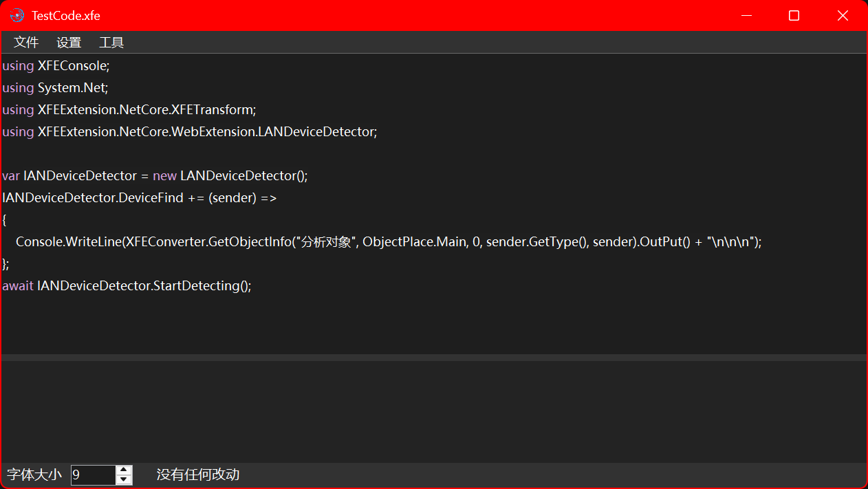Minimize the TestCode.xfe window
The height and width of the screenshot is (489, 868).
click(x=746, y=15)
